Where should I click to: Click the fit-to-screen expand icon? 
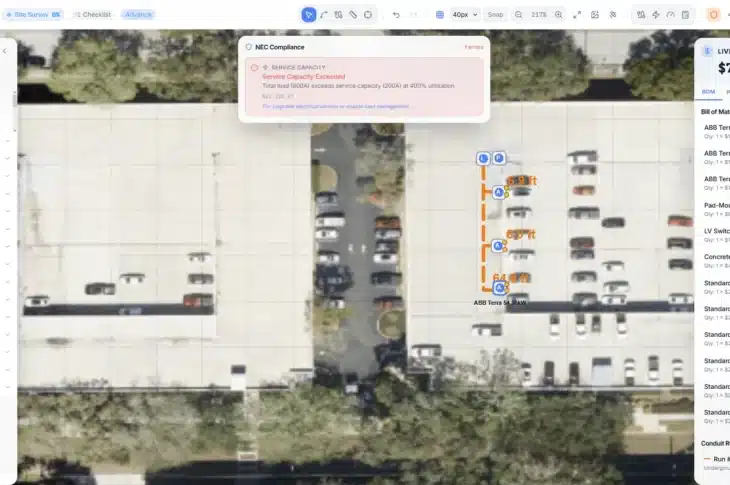point(577,15)
